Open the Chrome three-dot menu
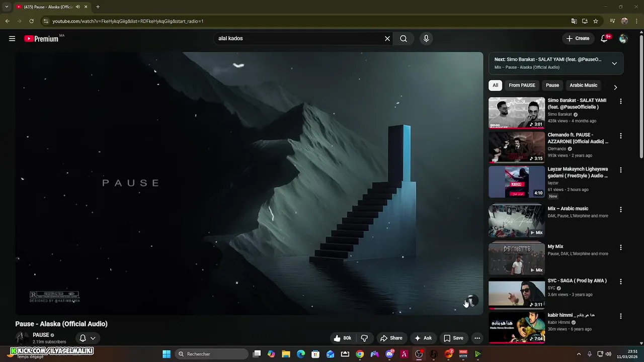 pos(636,21)
